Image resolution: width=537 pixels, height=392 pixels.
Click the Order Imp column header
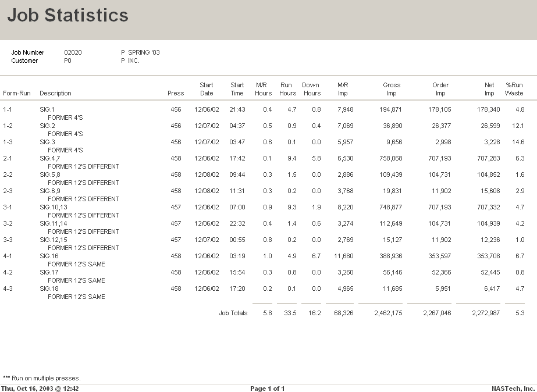(x=440, y=89)
